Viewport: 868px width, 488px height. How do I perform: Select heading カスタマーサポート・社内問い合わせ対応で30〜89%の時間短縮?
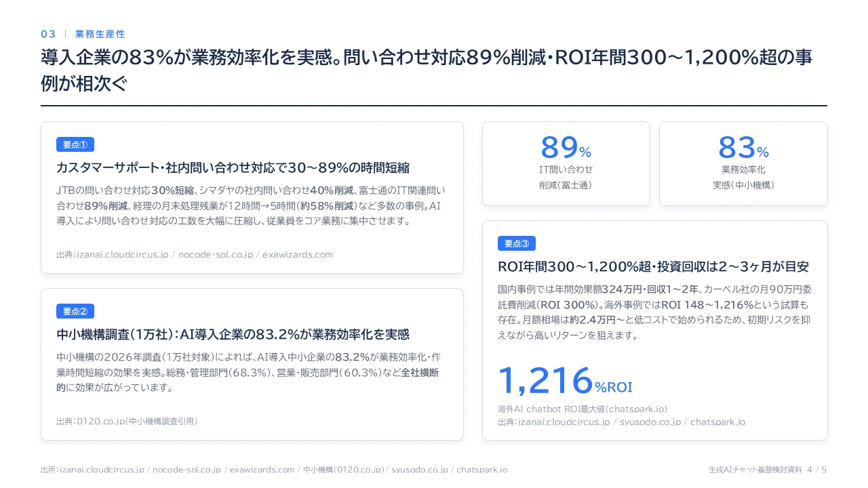[x=233, y=167]
